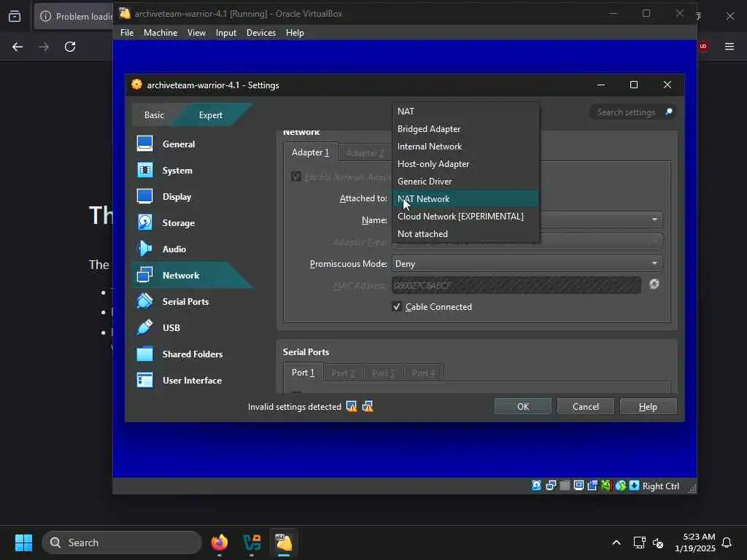747x560 pixels.
Task: Click the second invalid settings warning icon
Action: coord(368,406)
